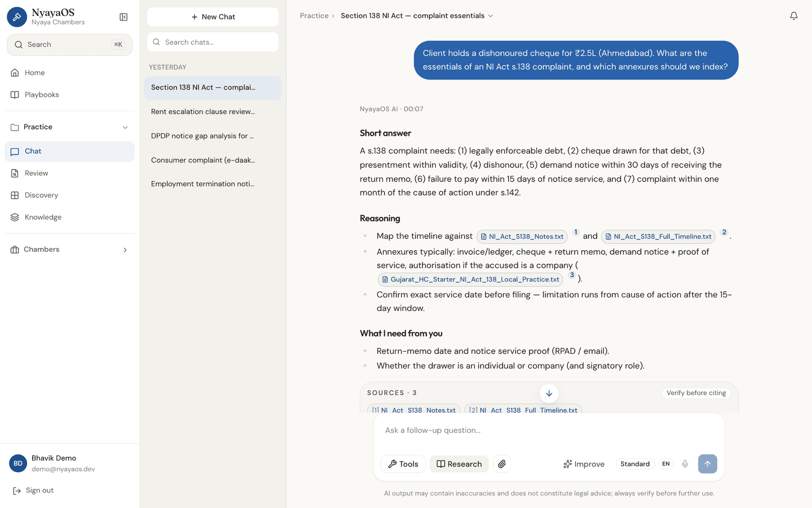Click Verify before citing badge

click(696, 393)
